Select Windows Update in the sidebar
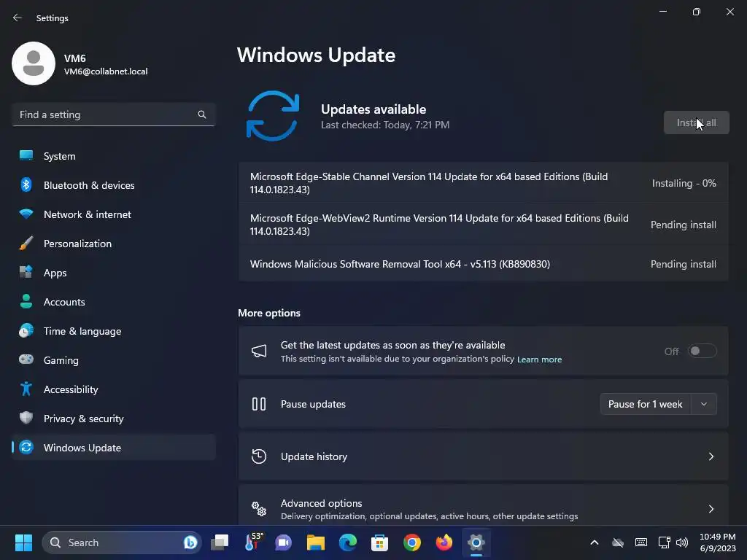This screenshot has height=560, width=747. tap(113, 448)
